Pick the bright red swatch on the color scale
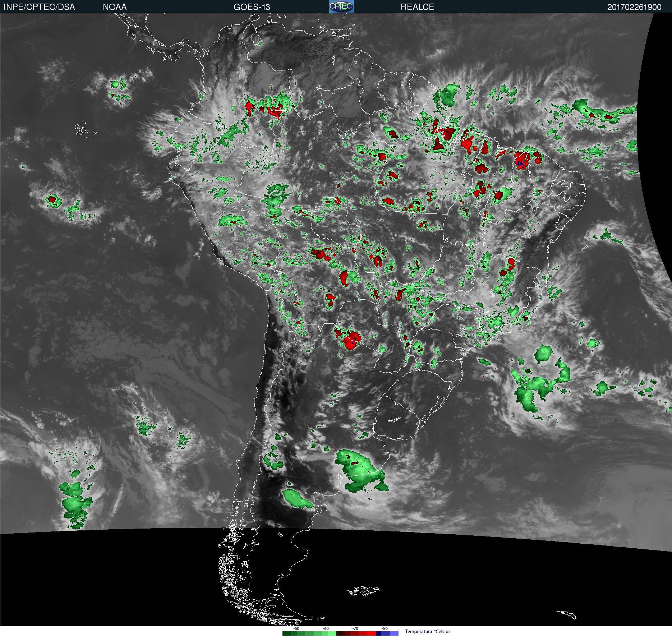The height and width of the screenshot is (636, 672). pos(372,633)
